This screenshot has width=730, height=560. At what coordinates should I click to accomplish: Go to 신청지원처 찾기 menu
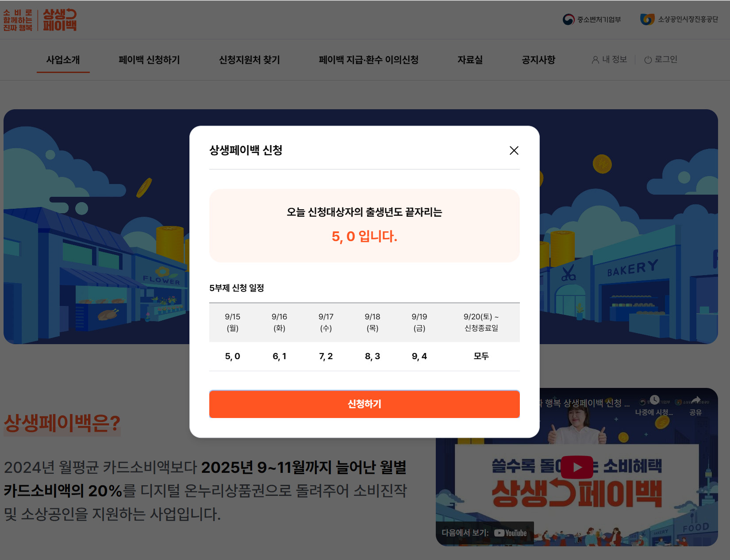[250, 60]
